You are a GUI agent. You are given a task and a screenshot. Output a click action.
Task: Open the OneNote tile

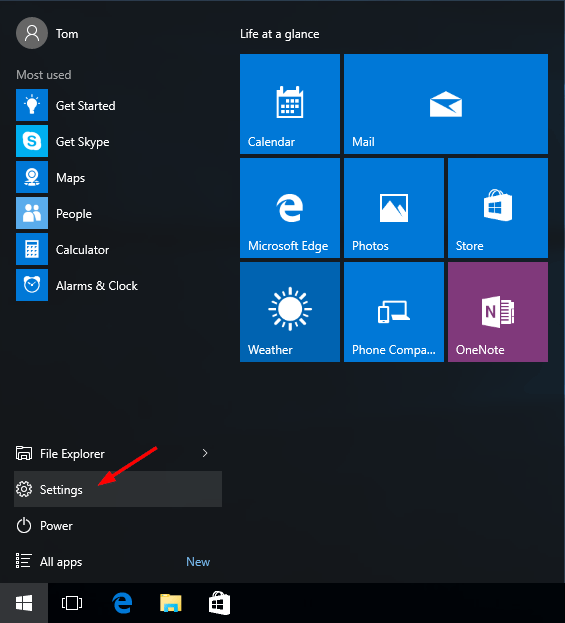(498, 312)
